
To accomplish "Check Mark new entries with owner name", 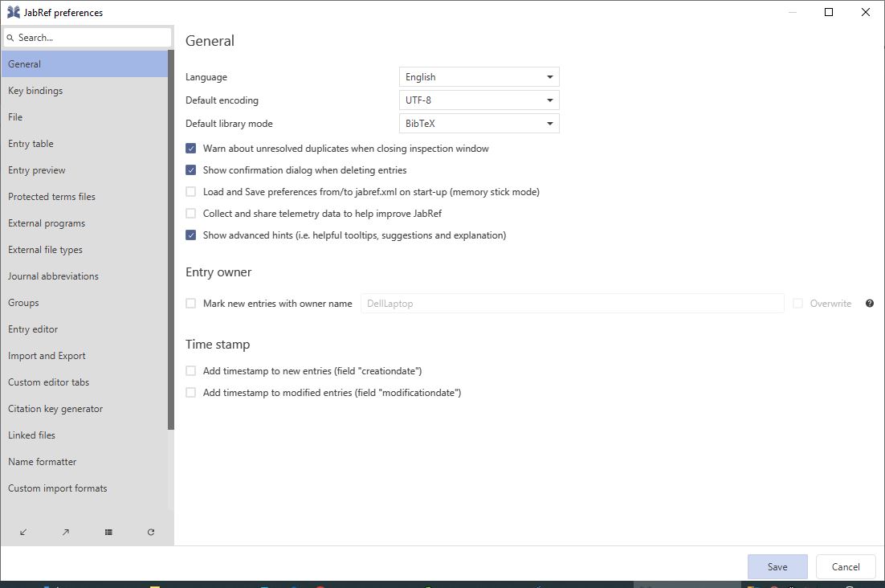I will (191, 304).
